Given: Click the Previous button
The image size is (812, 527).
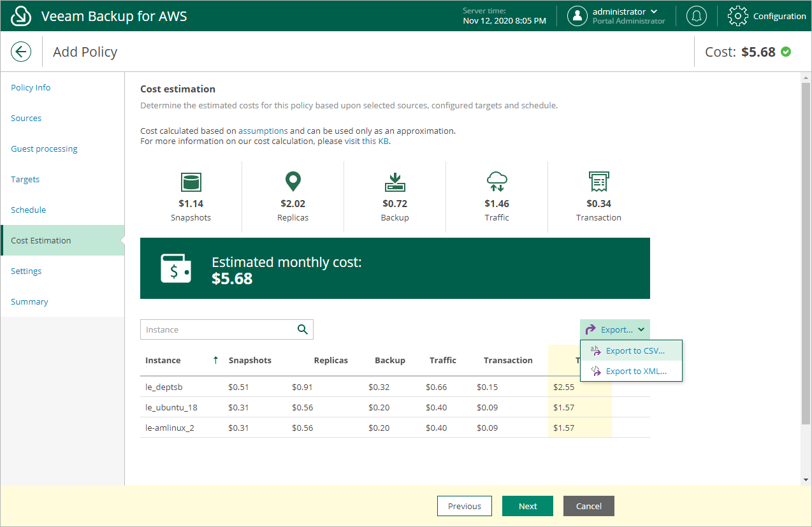Looking at the screenshot, I should (464, 506).
